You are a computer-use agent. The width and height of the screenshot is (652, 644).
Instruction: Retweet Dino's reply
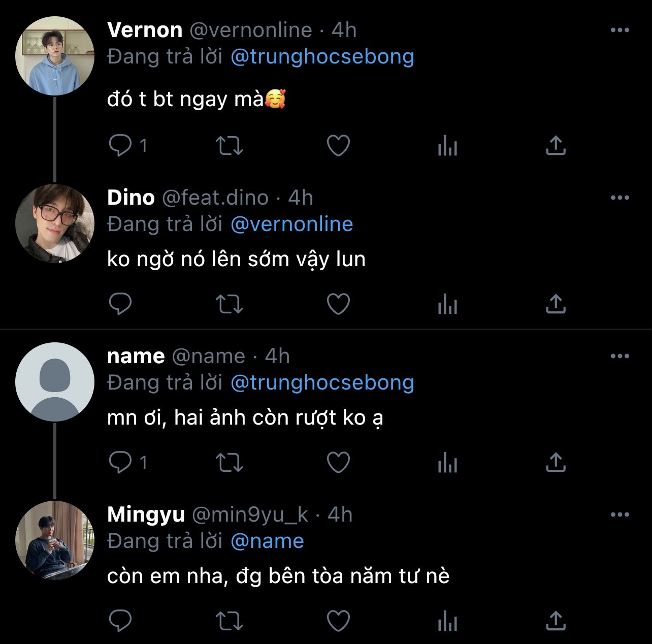230,304
